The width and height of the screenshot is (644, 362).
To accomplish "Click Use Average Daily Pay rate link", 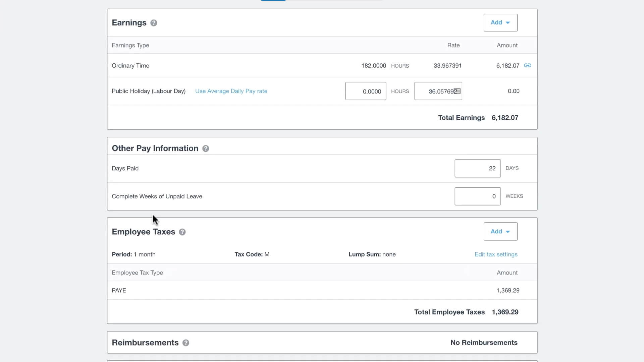I will click(x=231, y=91).
